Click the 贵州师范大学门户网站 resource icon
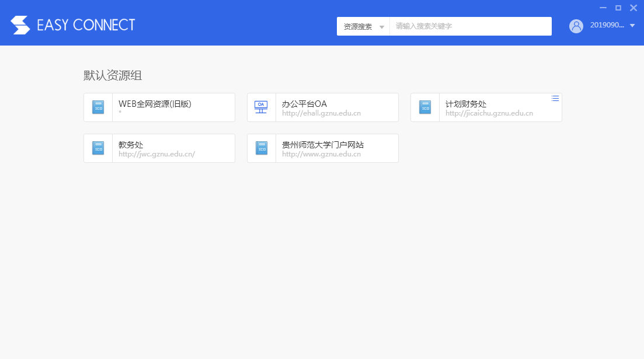 (x=262, y=148)
